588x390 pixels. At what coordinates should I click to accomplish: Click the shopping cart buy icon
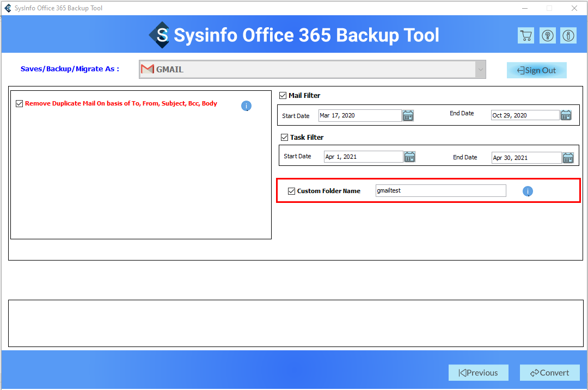[525, 36]
